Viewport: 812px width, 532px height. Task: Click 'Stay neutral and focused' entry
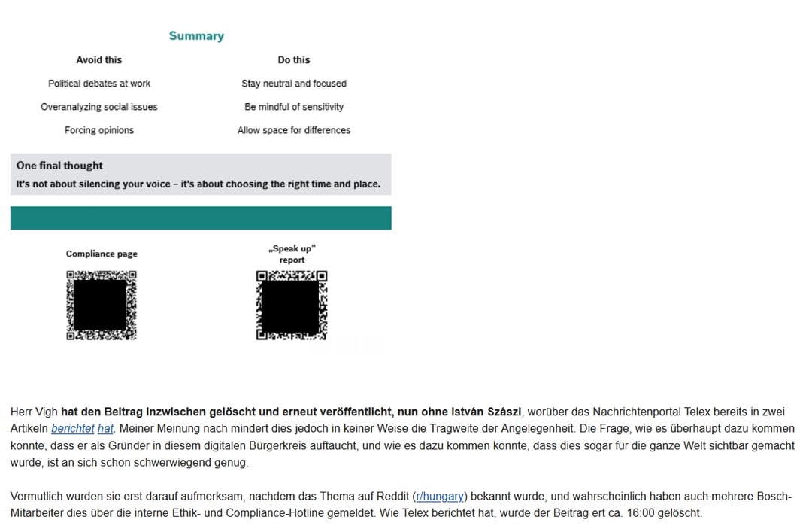(x=294, y=83)
